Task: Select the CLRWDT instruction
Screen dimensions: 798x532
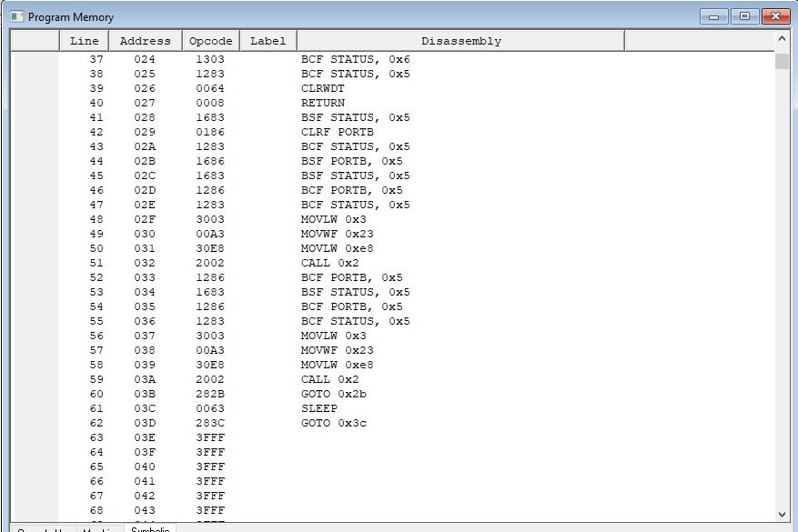Action: coord(323,88)
